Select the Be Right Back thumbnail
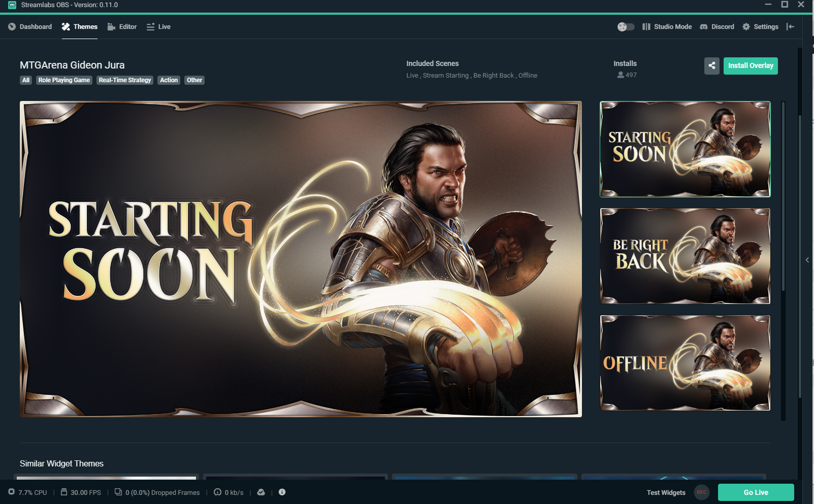 [x=685, y=256]
